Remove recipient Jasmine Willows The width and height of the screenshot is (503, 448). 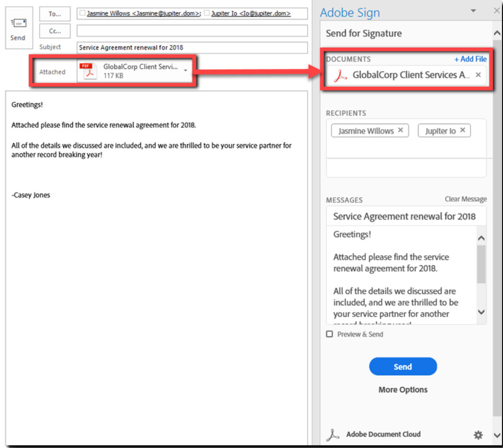coord(400,130)
